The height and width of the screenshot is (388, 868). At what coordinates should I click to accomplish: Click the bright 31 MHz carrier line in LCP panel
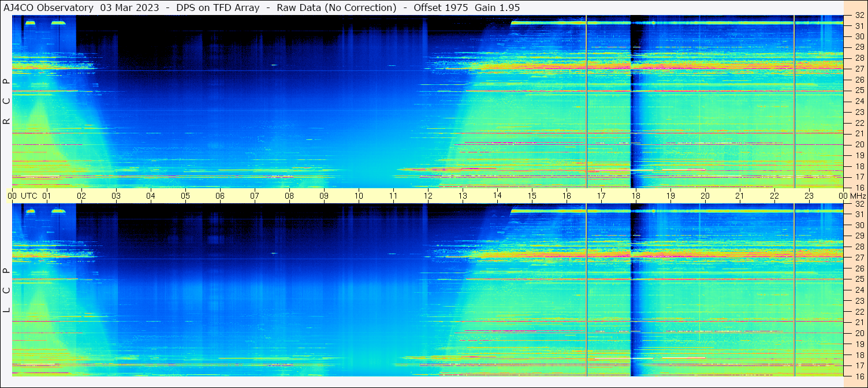tap(677, 211)
